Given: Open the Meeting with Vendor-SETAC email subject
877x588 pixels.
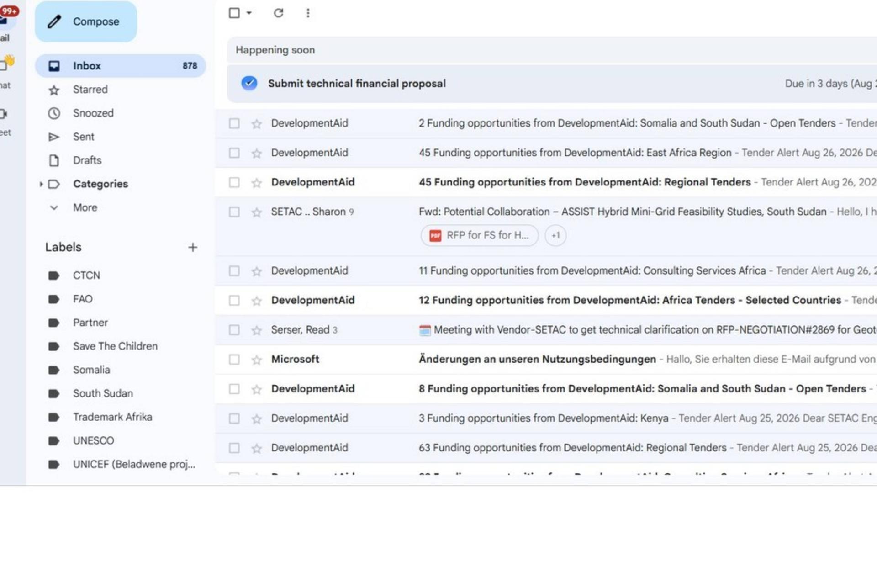Looking at the screenshot, I should coord(655,330).
